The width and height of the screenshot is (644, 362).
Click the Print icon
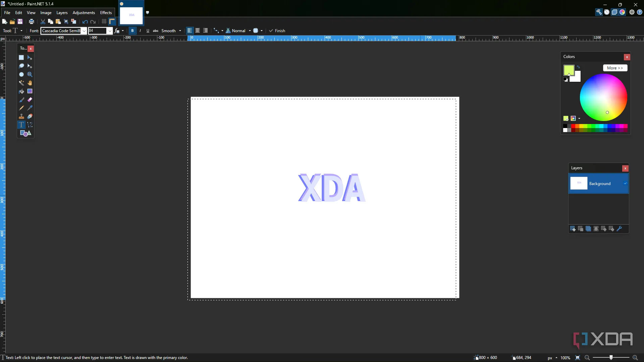click(x=32, y=22)
